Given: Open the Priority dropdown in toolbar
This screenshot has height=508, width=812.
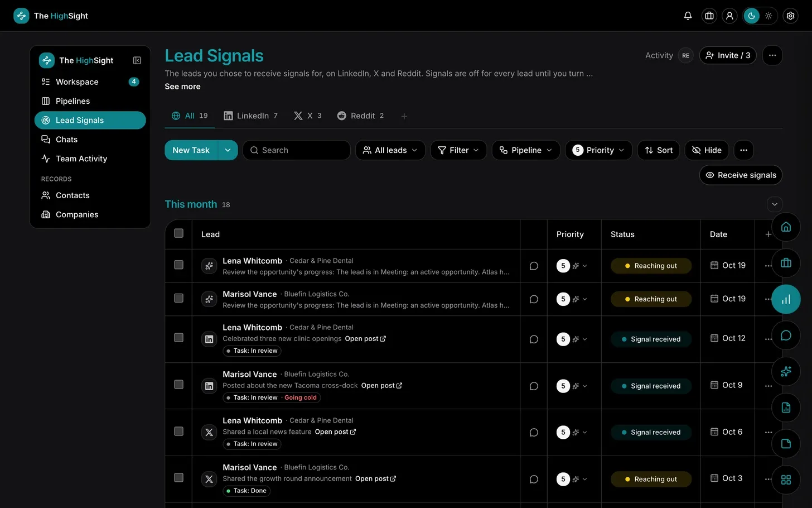Looking at the screenshot, I should [599, 150].
